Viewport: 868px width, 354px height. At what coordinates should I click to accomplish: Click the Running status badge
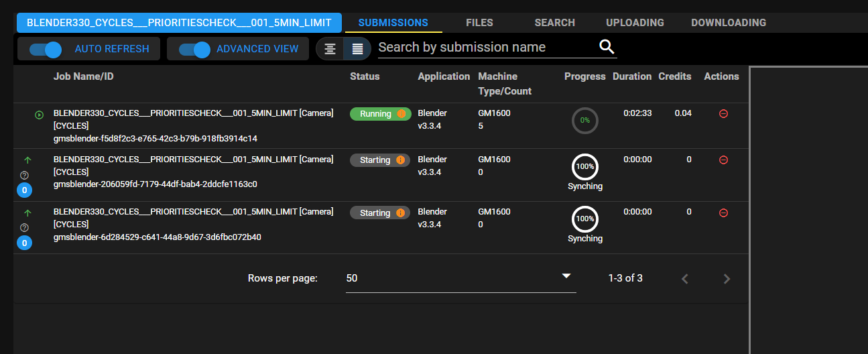click(380, 114)
